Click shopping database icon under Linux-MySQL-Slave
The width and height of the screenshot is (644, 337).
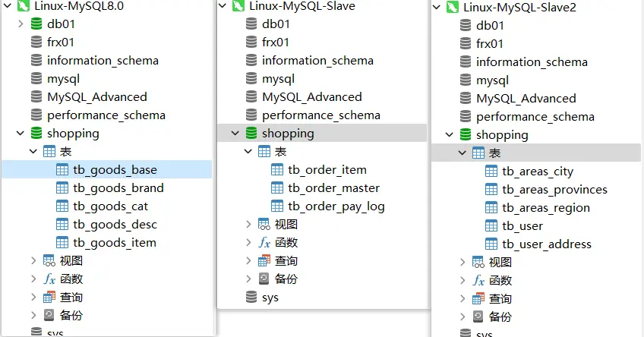pos(251,133)
